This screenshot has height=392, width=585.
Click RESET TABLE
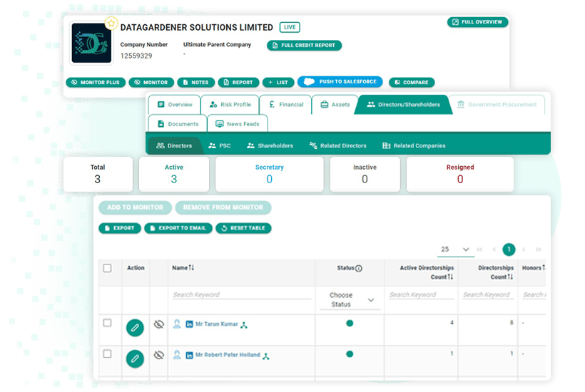click(243, 228)
